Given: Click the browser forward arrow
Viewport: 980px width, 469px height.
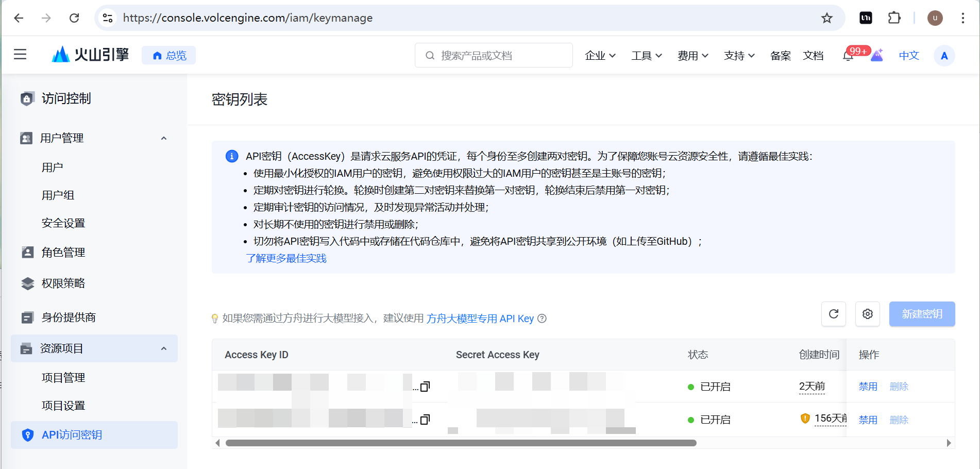Looking at the screenshot, I should pos(46,18).
